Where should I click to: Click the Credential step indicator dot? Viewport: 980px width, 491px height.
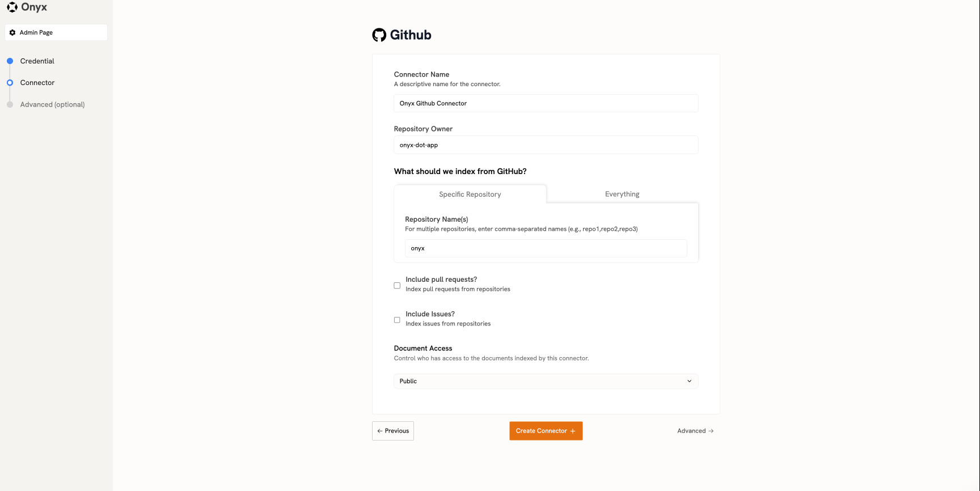coord(10,61)
